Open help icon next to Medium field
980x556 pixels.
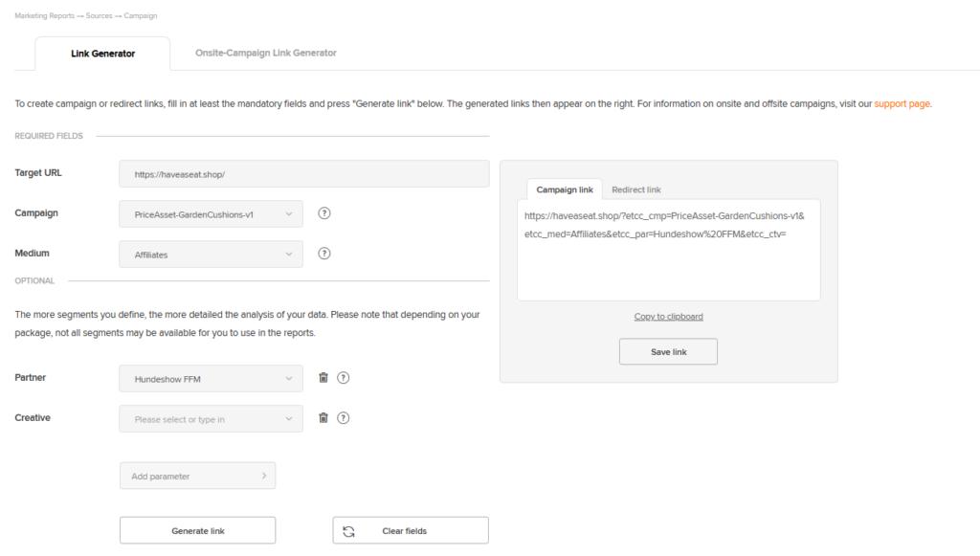coord(323,254)
